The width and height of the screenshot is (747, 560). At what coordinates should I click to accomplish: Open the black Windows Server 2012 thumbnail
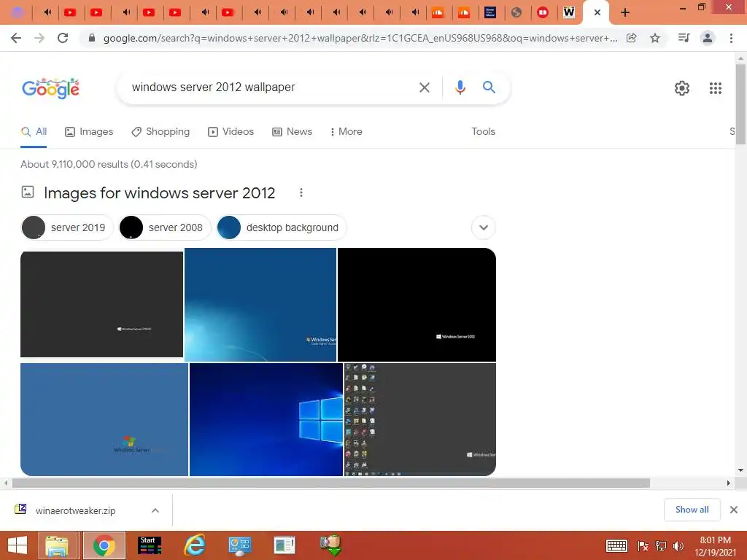(417, 305)
